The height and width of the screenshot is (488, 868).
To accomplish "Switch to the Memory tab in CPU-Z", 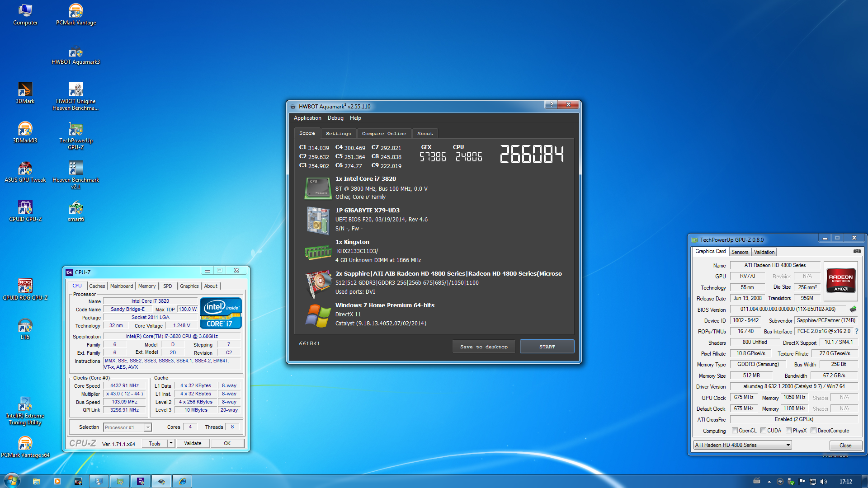I will tap(147, 286).
